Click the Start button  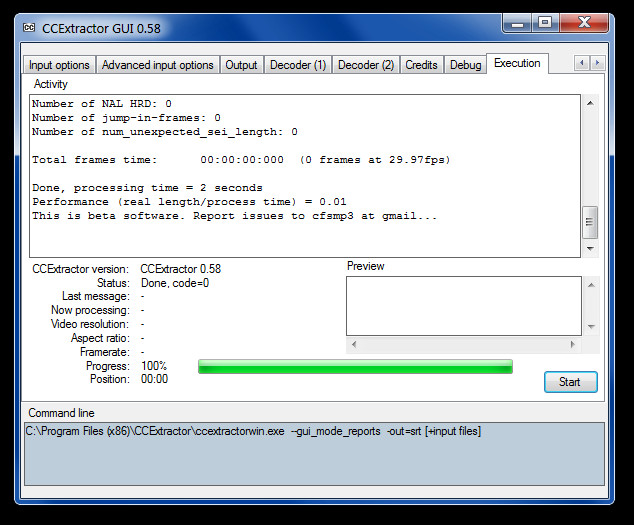pos(571,382)
